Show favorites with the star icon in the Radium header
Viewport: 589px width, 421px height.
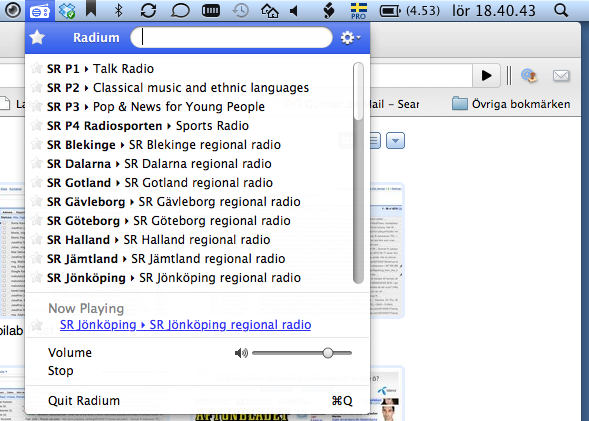(37, 38)
